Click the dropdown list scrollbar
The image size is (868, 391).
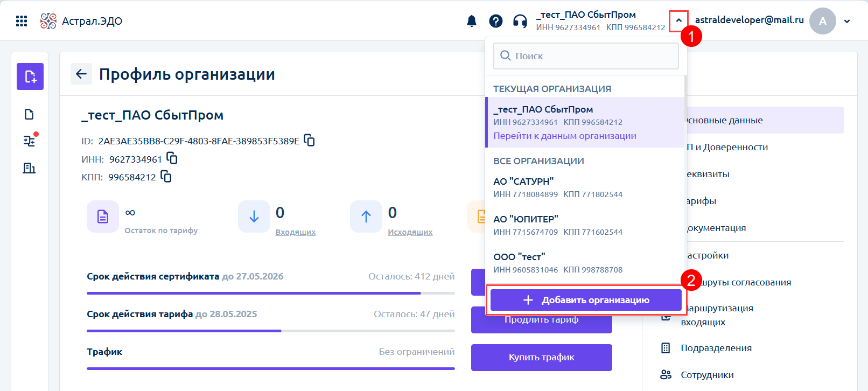[685, 100]
